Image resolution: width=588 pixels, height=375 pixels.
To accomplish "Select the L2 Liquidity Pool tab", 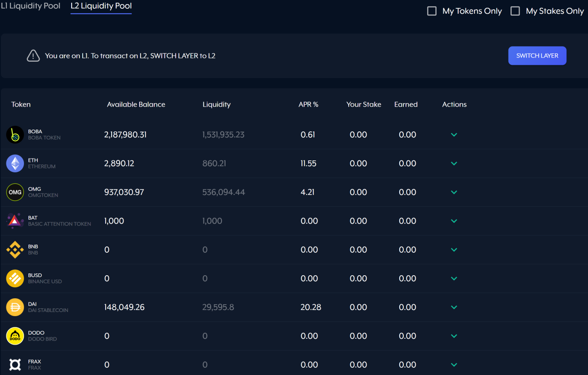I will tap(101, 6).
